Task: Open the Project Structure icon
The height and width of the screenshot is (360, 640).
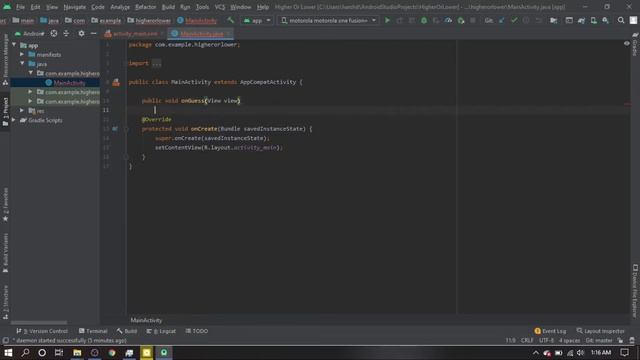Action: (x=553, y=20)
